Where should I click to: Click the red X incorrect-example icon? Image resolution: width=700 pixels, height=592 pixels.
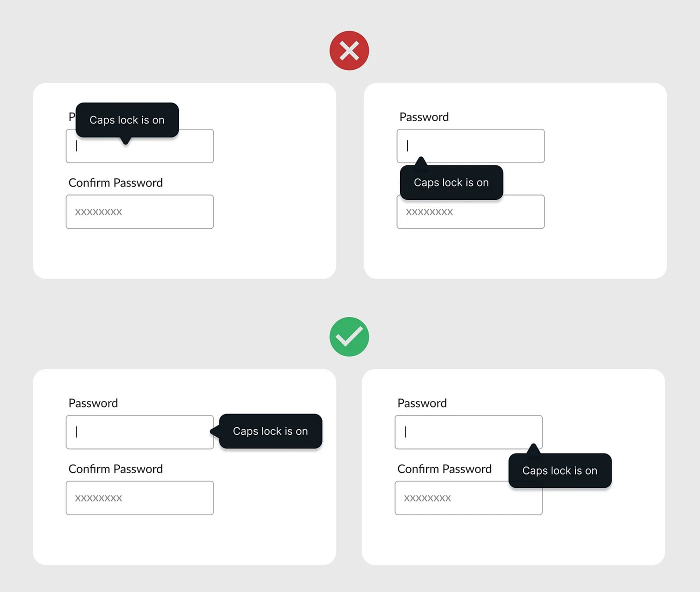(x=349, y=50)
